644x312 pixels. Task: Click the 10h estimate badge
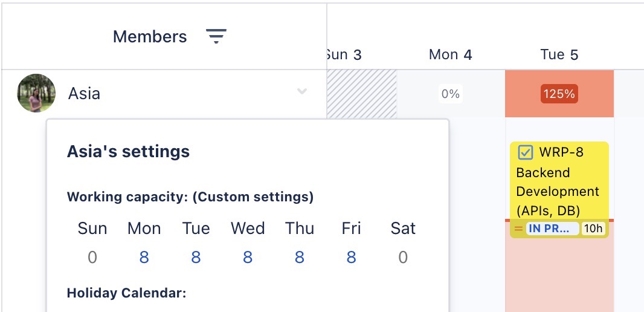coord(593,229)
